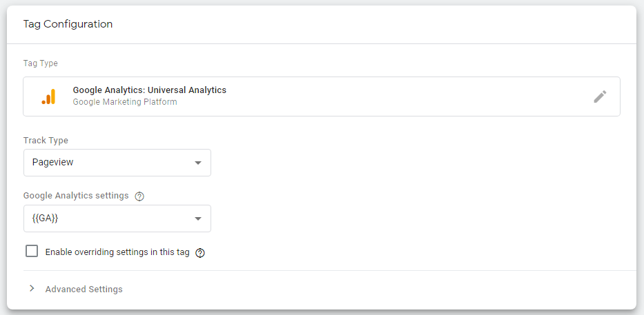Click the arrow on the Pageview dropdown
This screenshot has width=644, height=315.
click(198, 163)
